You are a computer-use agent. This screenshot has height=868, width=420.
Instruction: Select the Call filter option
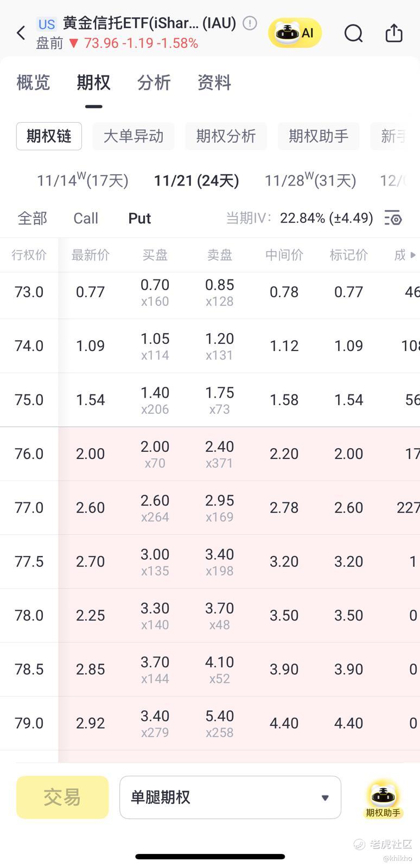coord(86,218)
